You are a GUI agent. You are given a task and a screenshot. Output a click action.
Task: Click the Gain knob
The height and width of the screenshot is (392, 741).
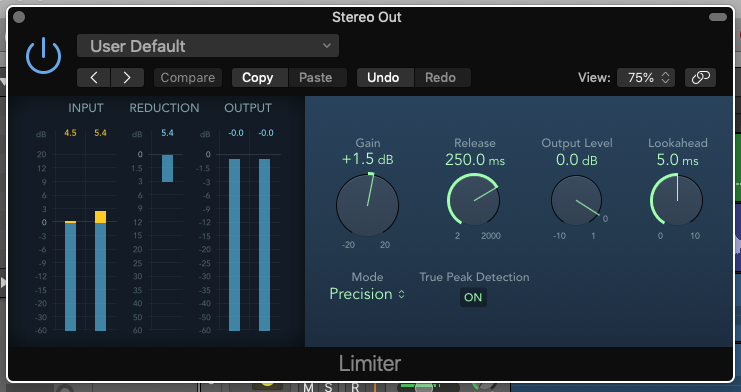pos(368,205)
